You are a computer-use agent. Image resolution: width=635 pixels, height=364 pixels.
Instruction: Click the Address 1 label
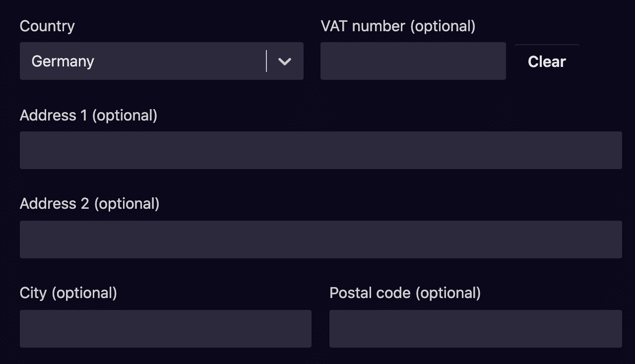coord(54,116)
